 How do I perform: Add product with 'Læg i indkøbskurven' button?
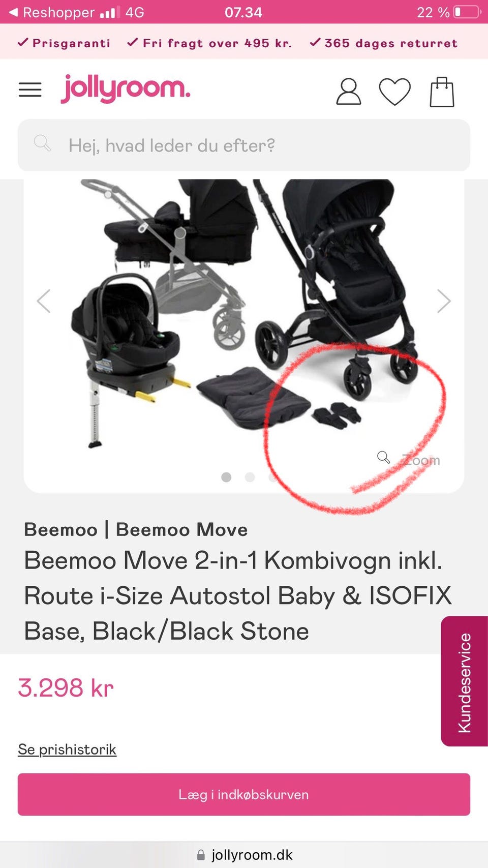[x=244, y=795]
